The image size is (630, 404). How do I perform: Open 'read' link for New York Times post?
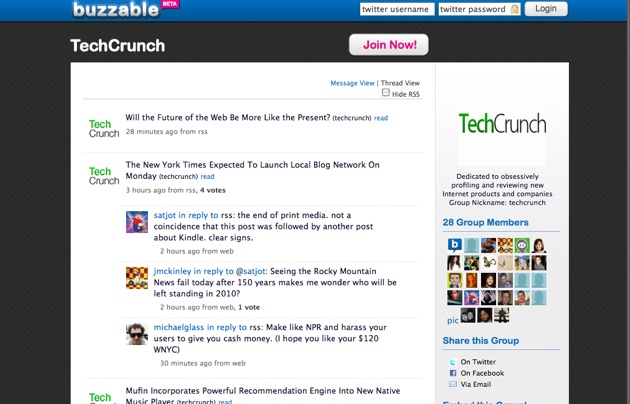pyautogui.click(x=207, y=177)
